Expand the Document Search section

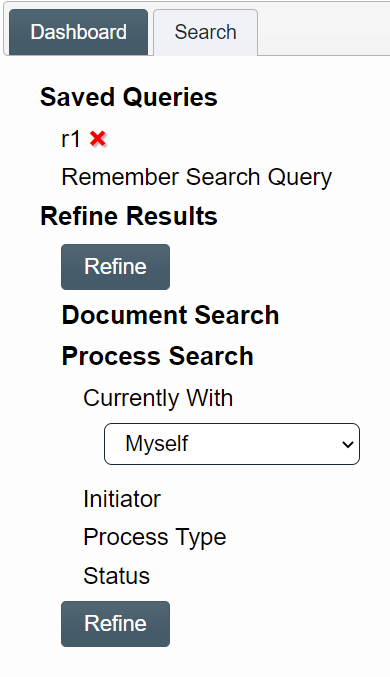(x=171, y=315)
